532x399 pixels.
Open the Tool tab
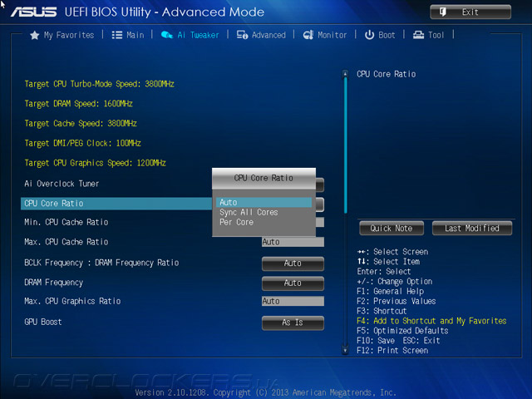[429, 35]
